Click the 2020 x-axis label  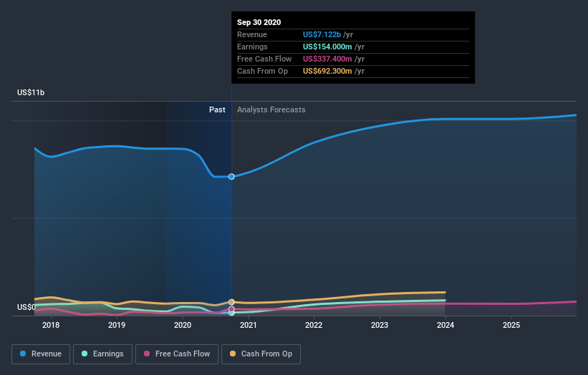coord(183,325)
